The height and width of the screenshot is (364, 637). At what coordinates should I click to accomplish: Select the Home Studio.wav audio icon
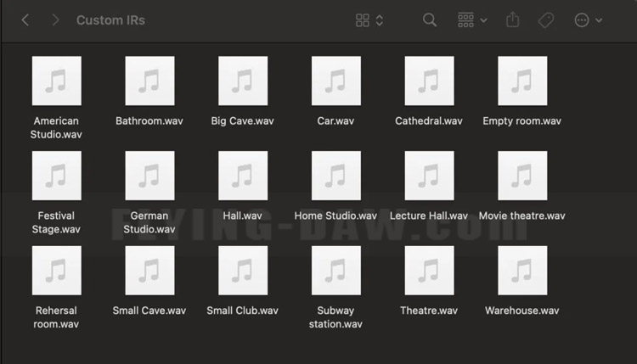(x=336, y=176)
